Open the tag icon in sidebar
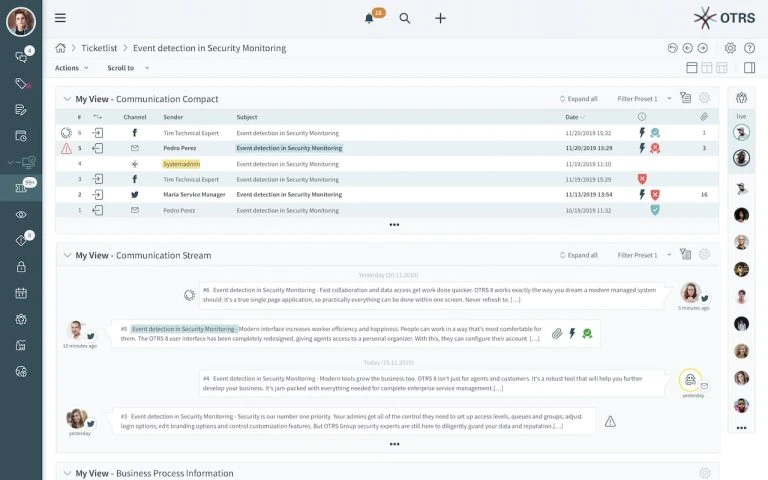Image resolution: width=768 pixels, height=480 pixels. click(21, 83)
